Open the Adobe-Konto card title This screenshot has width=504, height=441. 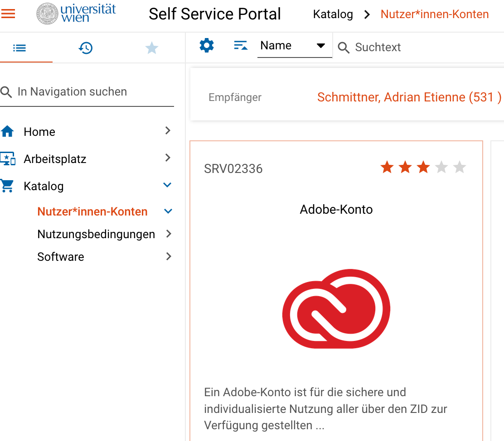tap(336, 210)
